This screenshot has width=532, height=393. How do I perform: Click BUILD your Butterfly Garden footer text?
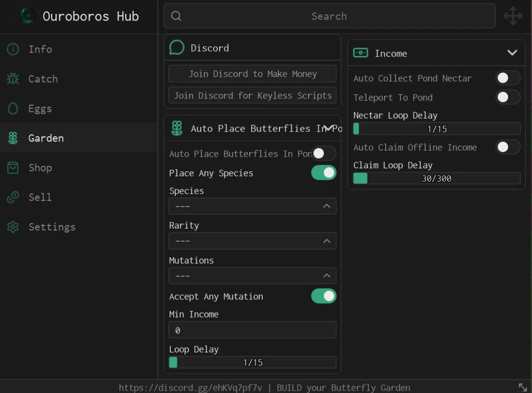(344, 388)
